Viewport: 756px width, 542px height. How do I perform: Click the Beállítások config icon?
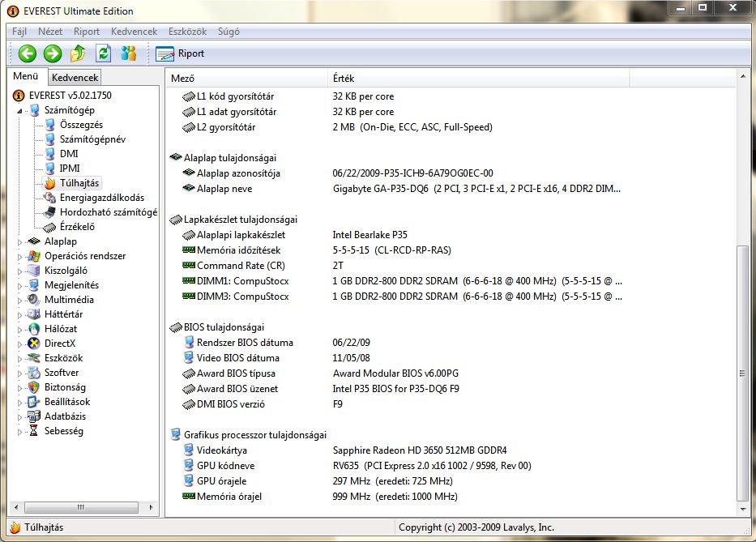pos(34,402)
